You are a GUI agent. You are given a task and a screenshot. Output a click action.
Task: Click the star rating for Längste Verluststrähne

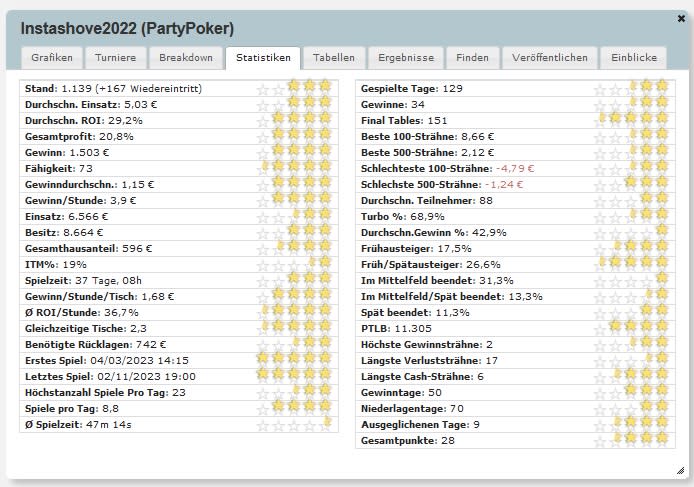[x=631, y=360]
